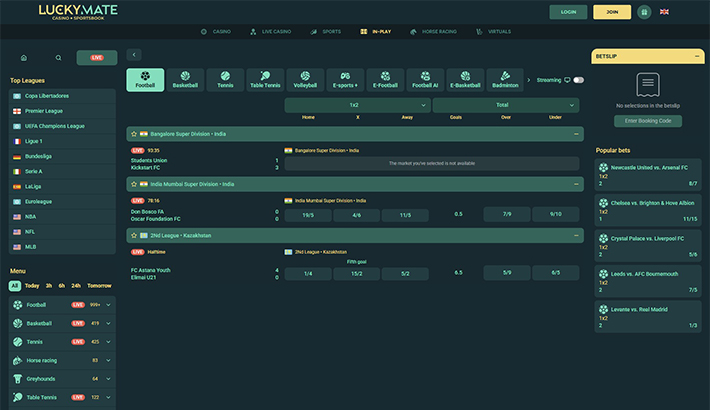Pick 19/5 odds for Don Bosco FA
Viewport: 710px width, 410px height.
[x=308, y=214]
